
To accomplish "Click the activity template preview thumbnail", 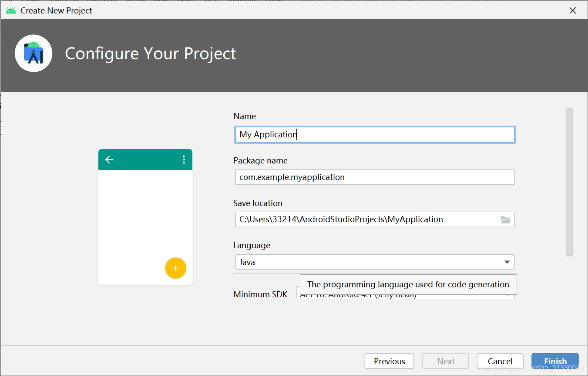I will click(145, 217).
